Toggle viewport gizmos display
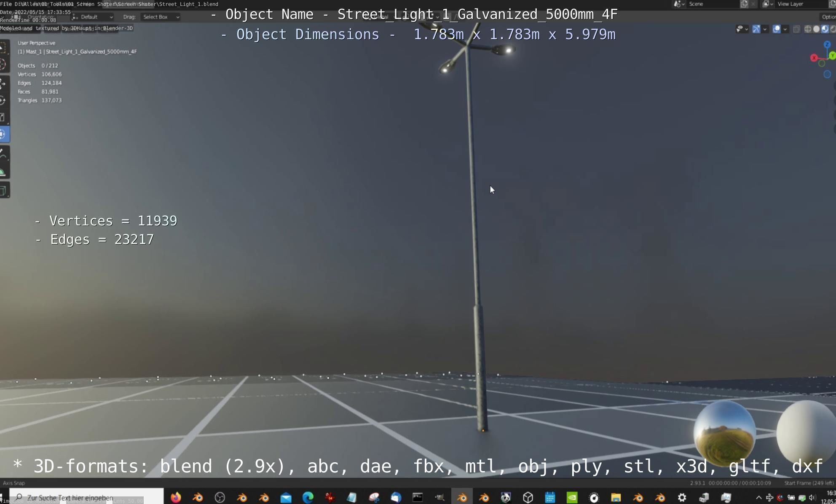The width and height of the screenshot is (836, 504). tap(756, 29)
